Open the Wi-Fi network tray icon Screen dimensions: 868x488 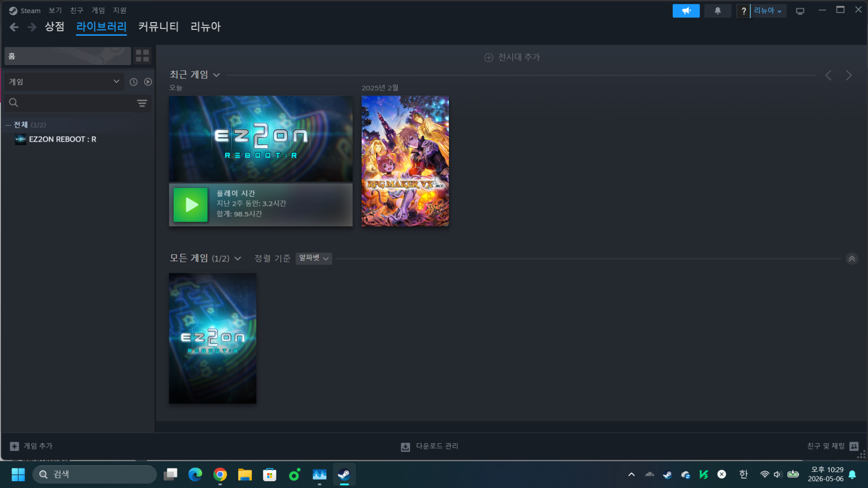pyautogui.click(x=764, y=475)
